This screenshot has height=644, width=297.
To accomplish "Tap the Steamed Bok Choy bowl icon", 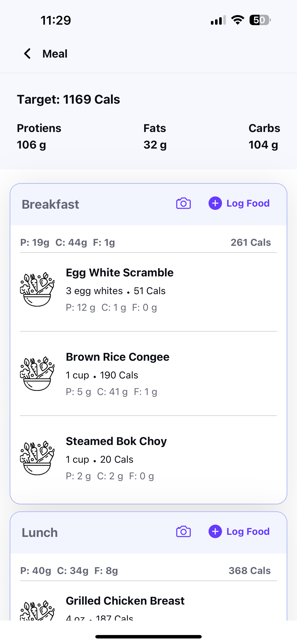I will 37,458.
